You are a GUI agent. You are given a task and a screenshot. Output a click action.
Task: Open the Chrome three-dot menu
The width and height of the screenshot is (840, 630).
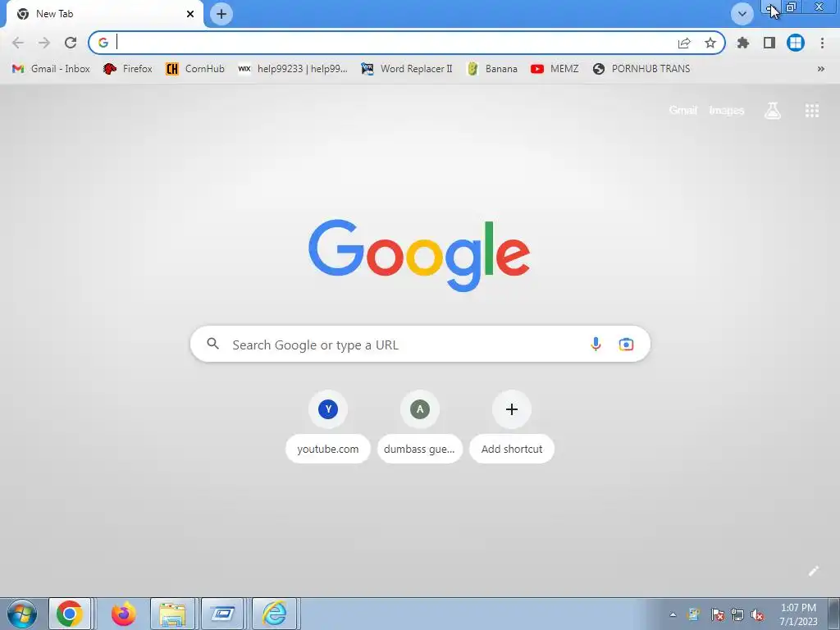point(822,43)
